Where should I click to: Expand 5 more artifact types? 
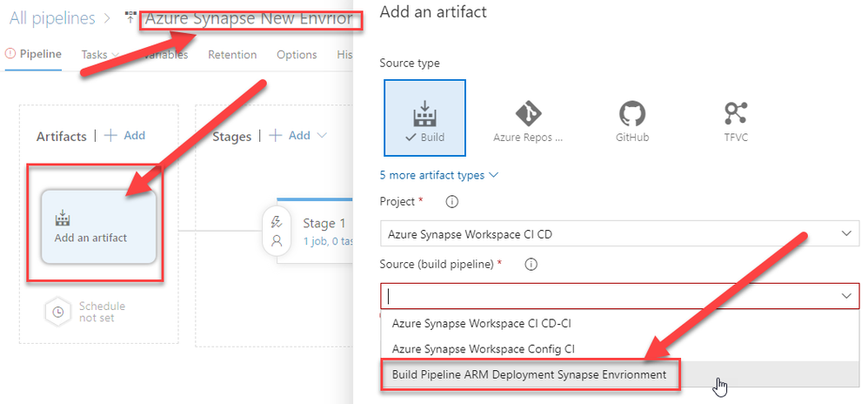439,175
